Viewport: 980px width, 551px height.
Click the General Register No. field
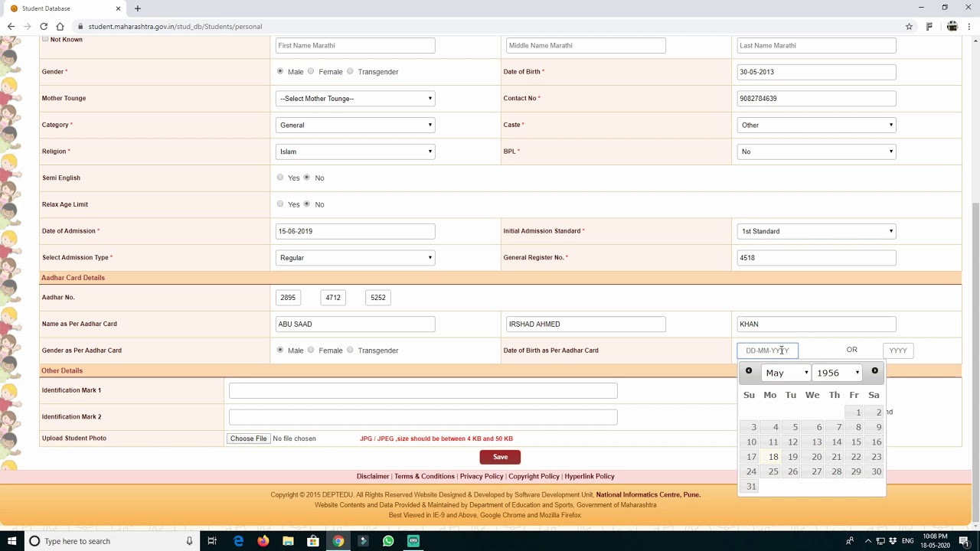pos(816,258)
